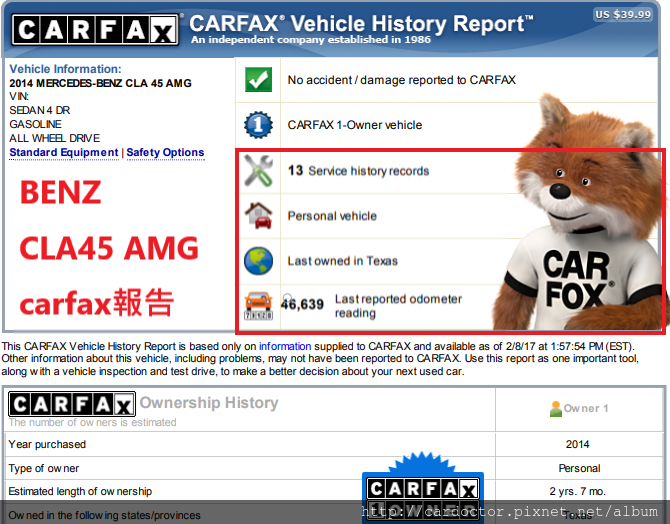Click the 2014 year purchased value
The height and width of the screenshot is (524, 670).
[577, 445]
